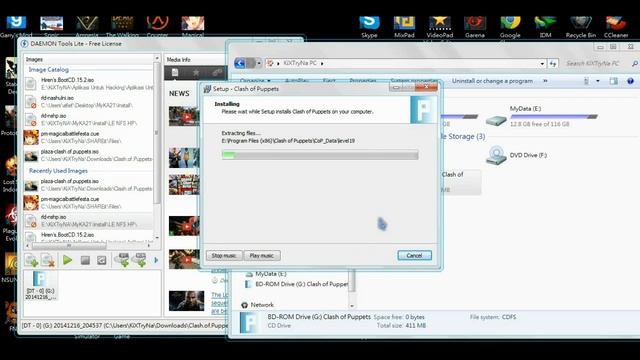The height and width of the screenshot is (360, 640).
Task: Select pm-magicalbattlefesta.cue under Recently Used Images
Action: [89, 202]
